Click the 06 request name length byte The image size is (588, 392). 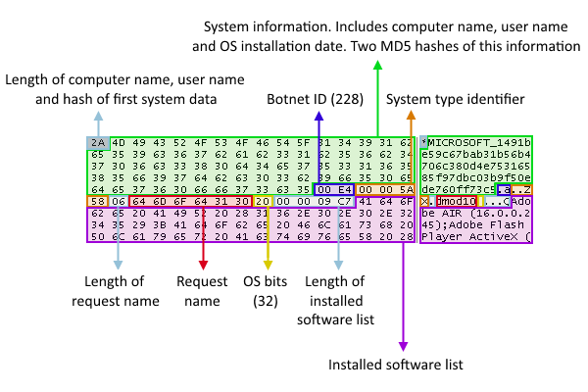(119, 202)
